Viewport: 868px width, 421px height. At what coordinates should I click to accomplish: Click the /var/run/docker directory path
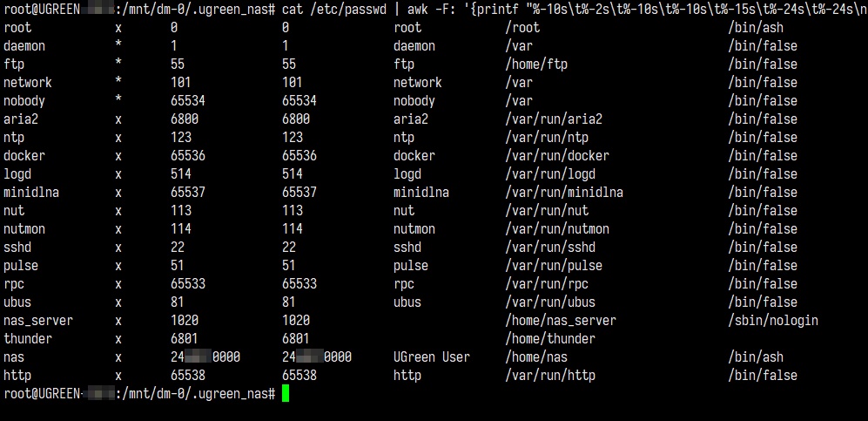pyautogui.click(x=557, y=155)
